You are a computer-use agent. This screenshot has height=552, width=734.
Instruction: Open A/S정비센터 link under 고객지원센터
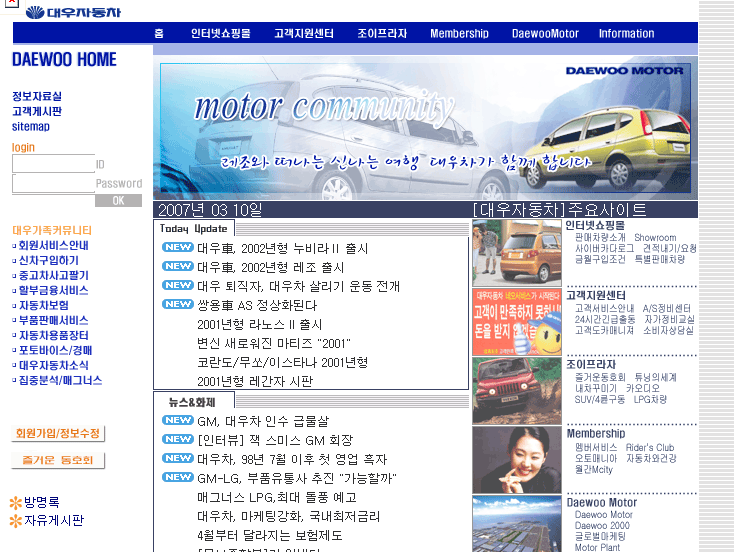pyautogui.click(x=667, y=308)
